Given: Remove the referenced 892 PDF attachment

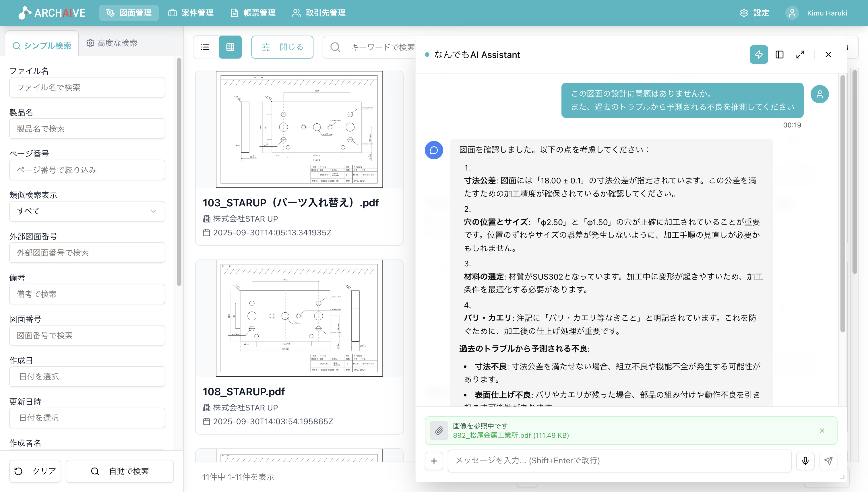Looking at the screenshot, I should (822, 431).
